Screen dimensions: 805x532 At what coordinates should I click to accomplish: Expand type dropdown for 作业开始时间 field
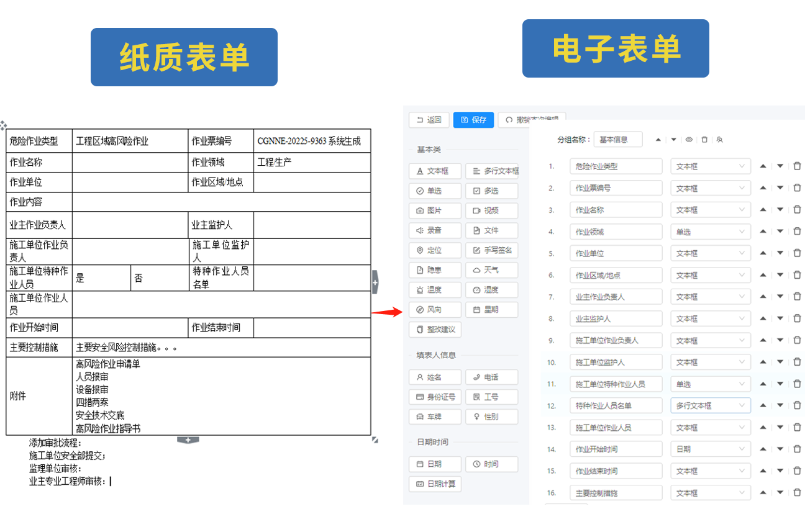(710, 449)
